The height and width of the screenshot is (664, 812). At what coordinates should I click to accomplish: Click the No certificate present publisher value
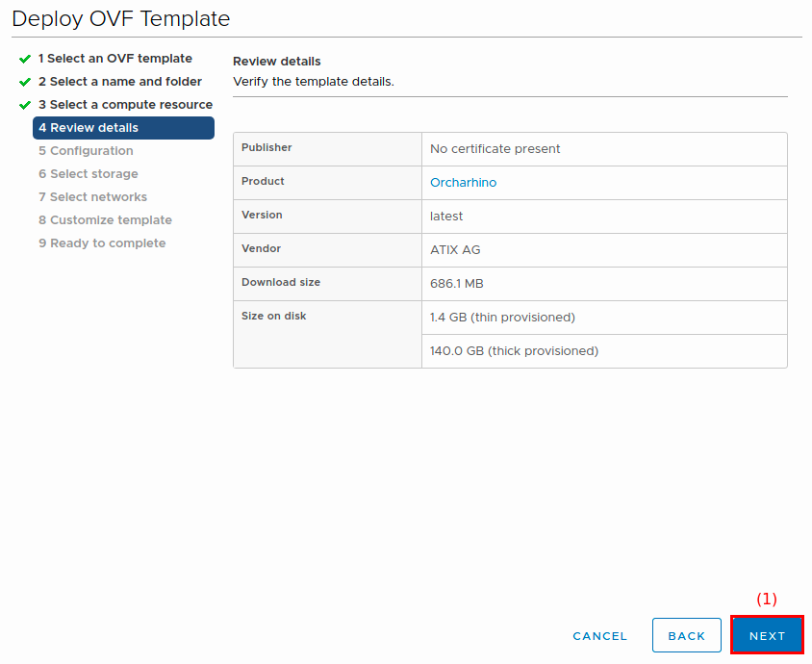495,149
